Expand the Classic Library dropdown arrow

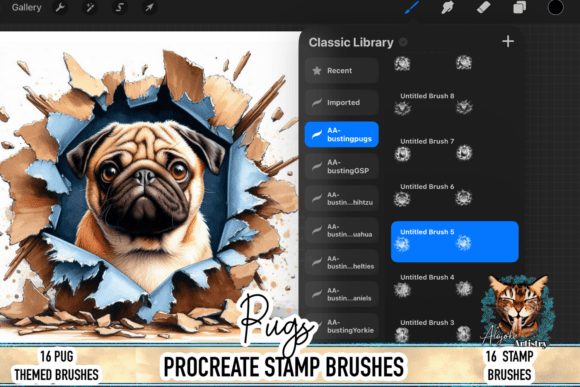pos(403,42)
